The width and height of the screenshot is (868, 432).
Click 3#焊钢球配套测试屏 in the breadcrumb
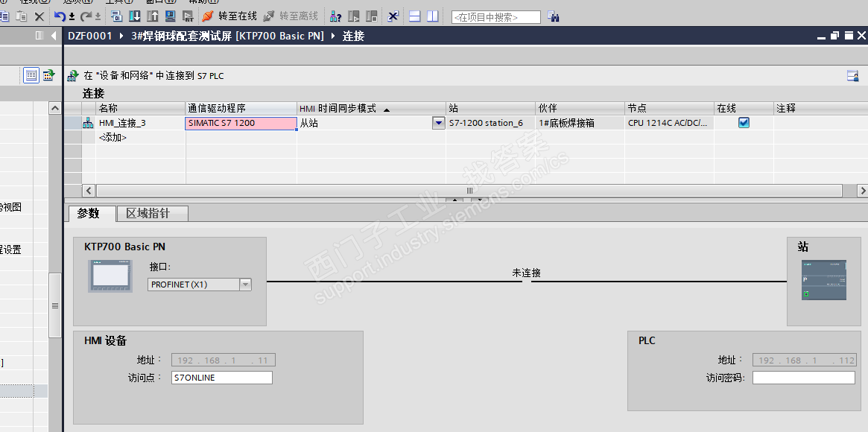[227, 36]
